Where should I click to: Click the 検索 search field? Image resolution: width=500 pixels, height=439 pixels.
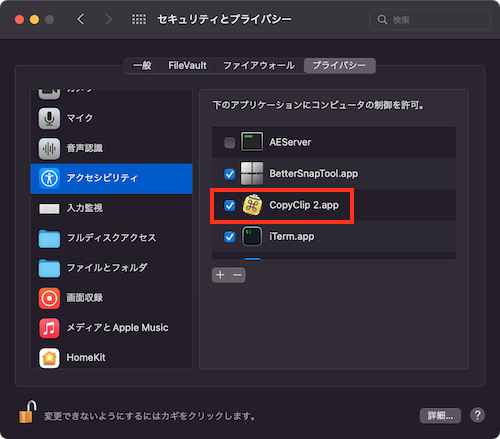(430, 20)
